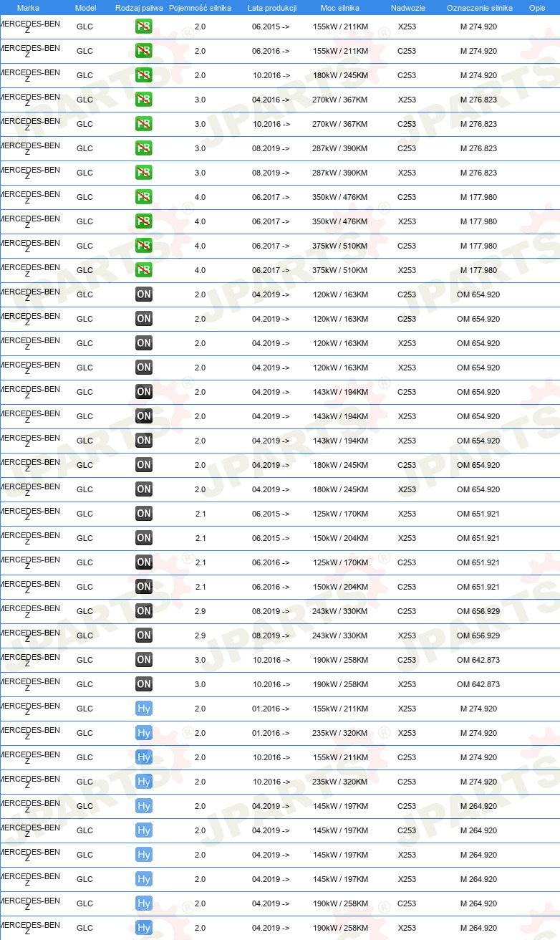Choose the ON icon in the 2.9 243kW X253 row
The image size is (560, 940).
click(x=144, y=636)
